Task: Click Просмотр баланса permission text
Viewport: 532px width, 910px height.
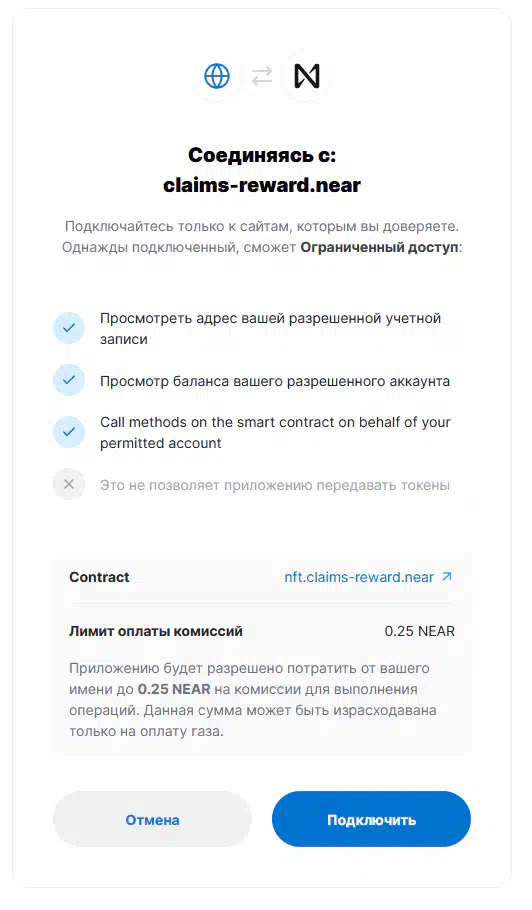Action: [x=275, y=381]
